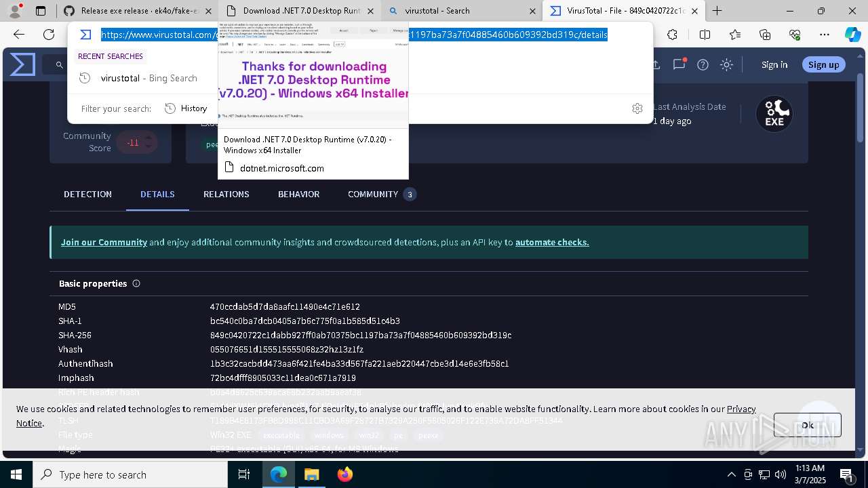The width and height of the screenshot is (868, 488).
Task: Toggle the light/dark theme sun icon
Action: [x=727, y=64]
